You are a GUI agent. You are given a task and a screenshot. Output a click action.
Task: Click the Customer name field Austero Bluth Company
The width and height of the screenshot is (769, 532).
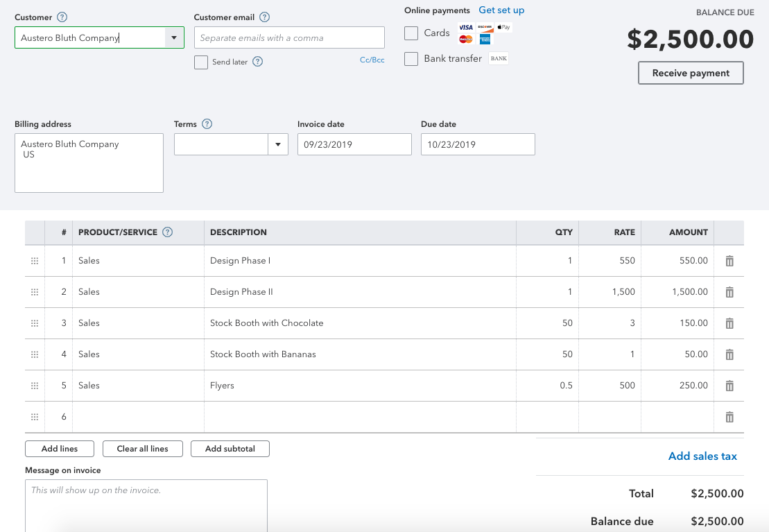[91, 37]
